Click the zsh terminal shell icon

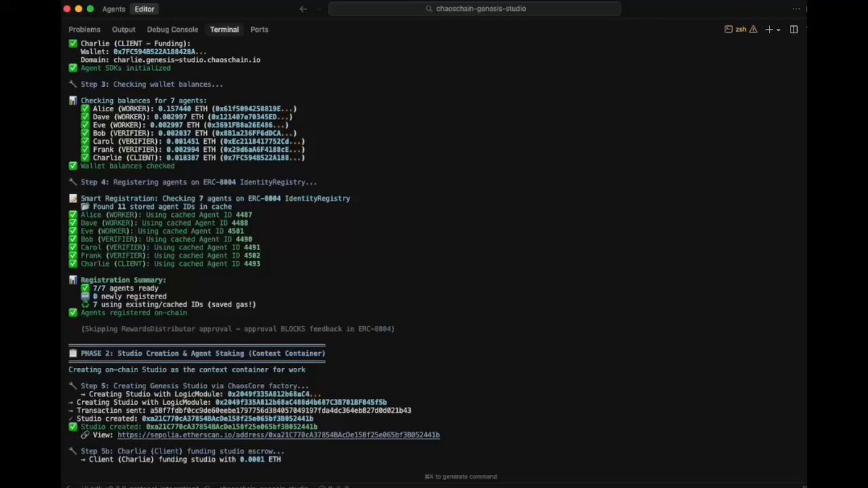[728, 30]
